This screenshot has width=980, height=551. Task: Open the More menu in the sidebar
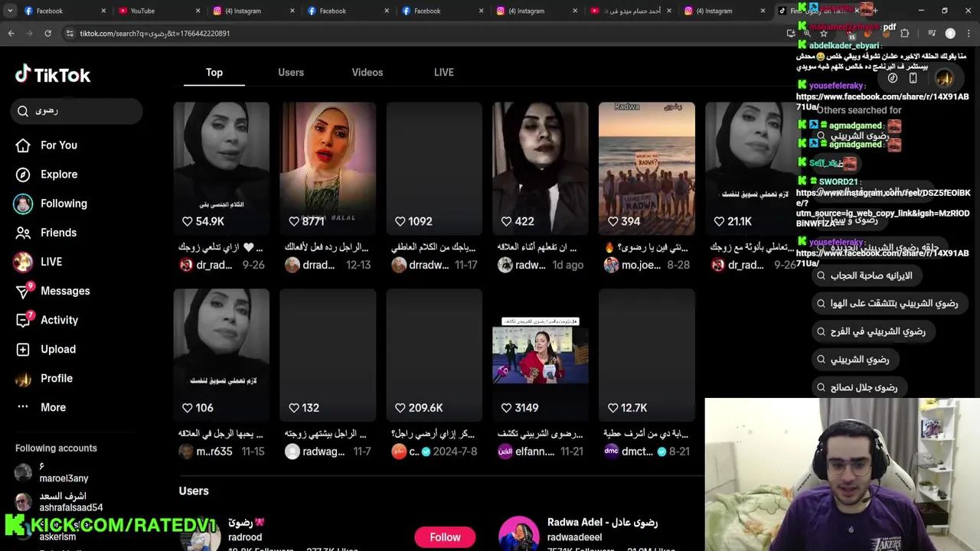[52, 407]
